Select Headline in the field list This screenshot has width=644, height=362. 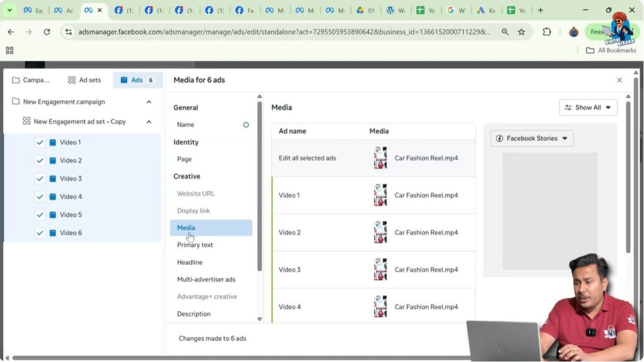(x=189, y=262)
